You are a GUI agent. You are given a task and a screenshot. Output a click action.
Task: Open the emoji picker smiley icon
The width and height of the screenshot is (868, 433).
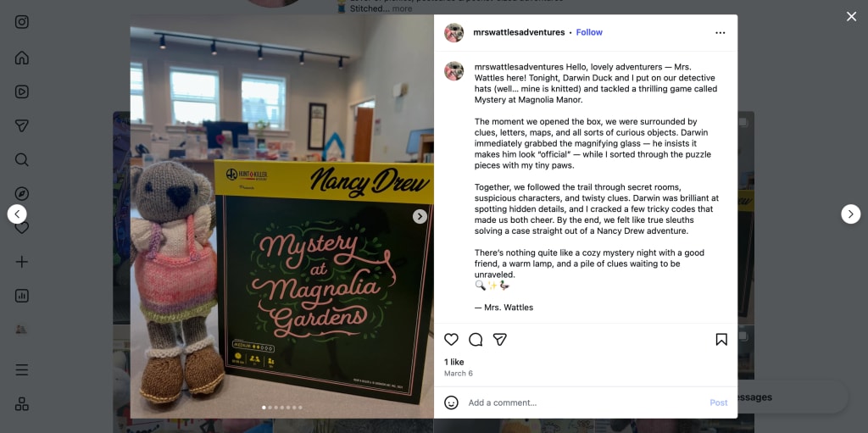pyautogui.click(x=451, y=402)
